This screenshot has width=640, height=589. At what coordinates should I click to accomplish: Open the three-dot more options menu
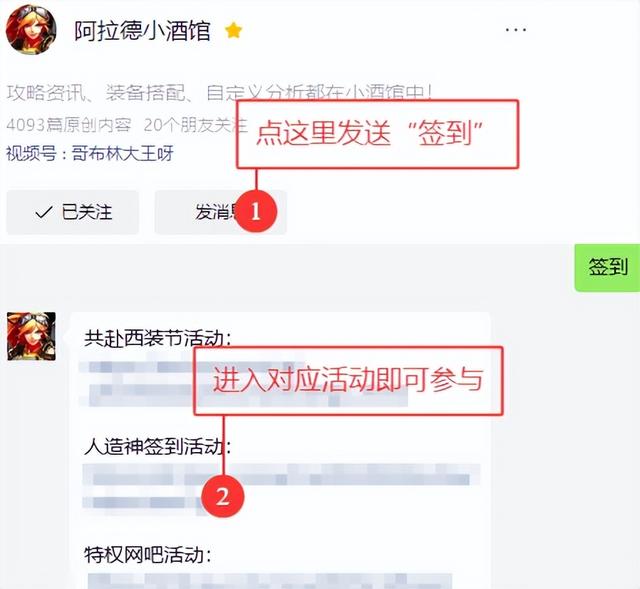516,30
